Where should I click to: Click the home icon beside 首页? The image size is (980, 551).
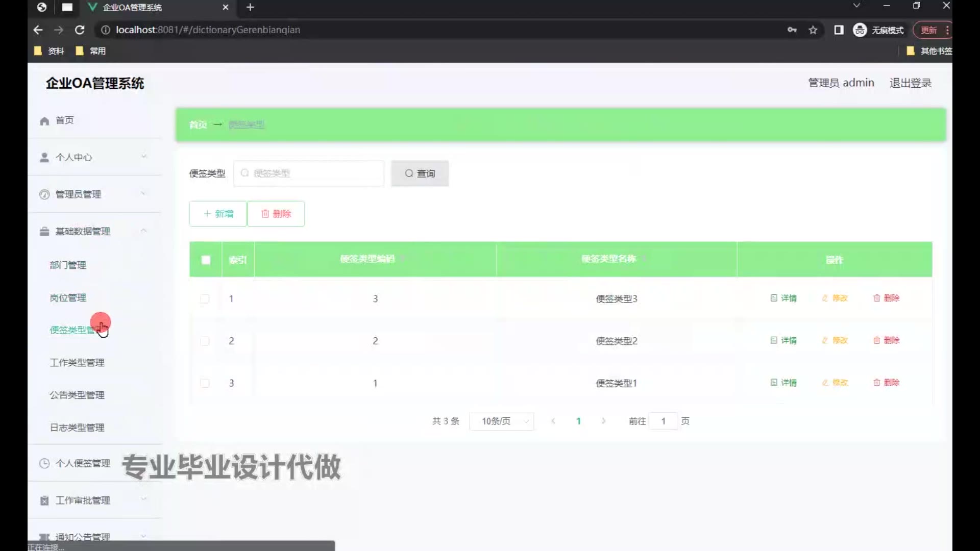[44, 121]
